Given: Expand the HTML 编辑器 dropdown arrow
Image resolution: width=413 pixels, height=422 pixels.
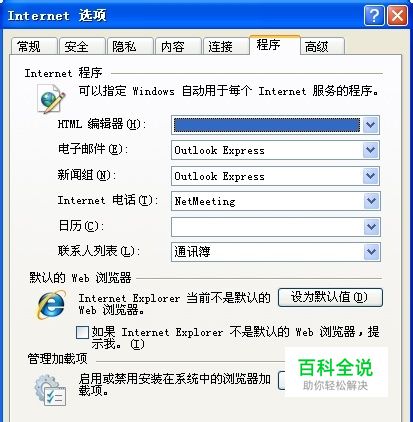Looking at the screenshot, I should [x=370, y=125].
